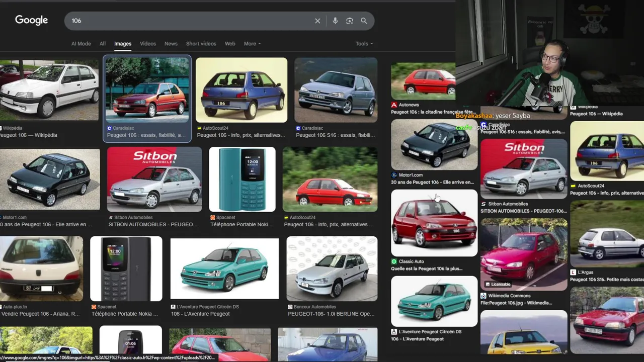This screenshot has width=644, height=362.
Task: Click 'Peugeot 106 : essais, fiabilité' Caradisiac link
Action: [146, 135]
